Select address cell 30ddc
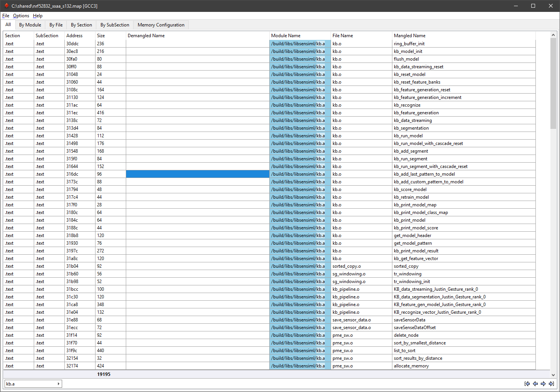Viewport: 560px width, 392px height. (80, 44)
